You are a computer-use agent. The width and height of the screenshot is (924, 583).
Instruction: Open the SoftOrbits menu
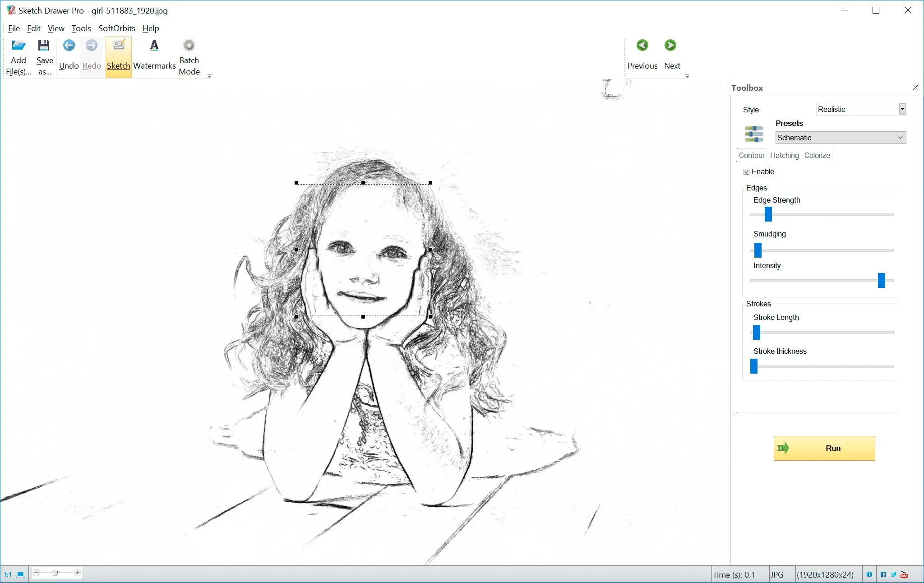point(117,28)
